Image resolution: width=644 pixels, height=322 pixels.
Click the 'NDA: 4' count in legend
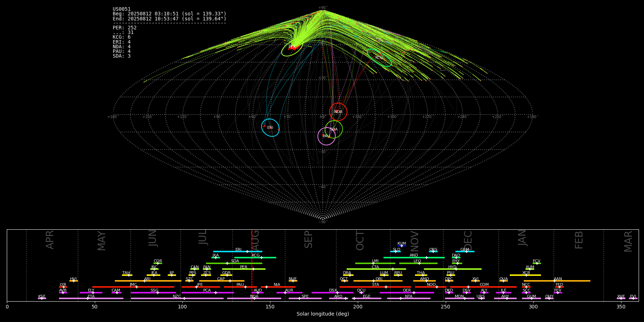click(x=122, y=47)
